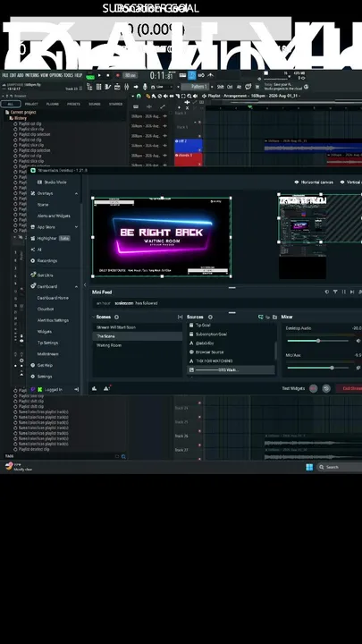This screenshot has width=362, height=644.
Task: Toggle Vertical canvas visibility eye
Action: 342,182
